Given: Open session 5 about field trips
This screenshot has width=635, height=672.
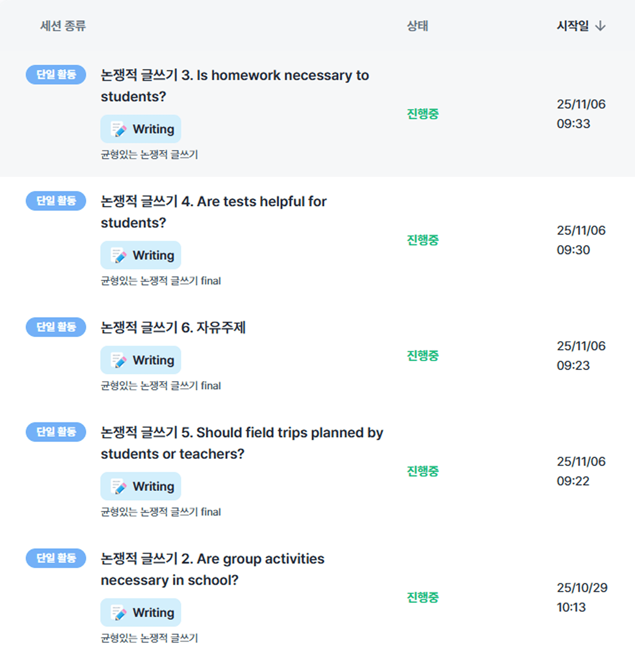Looking at the screenshot, I should coord(242,443).
